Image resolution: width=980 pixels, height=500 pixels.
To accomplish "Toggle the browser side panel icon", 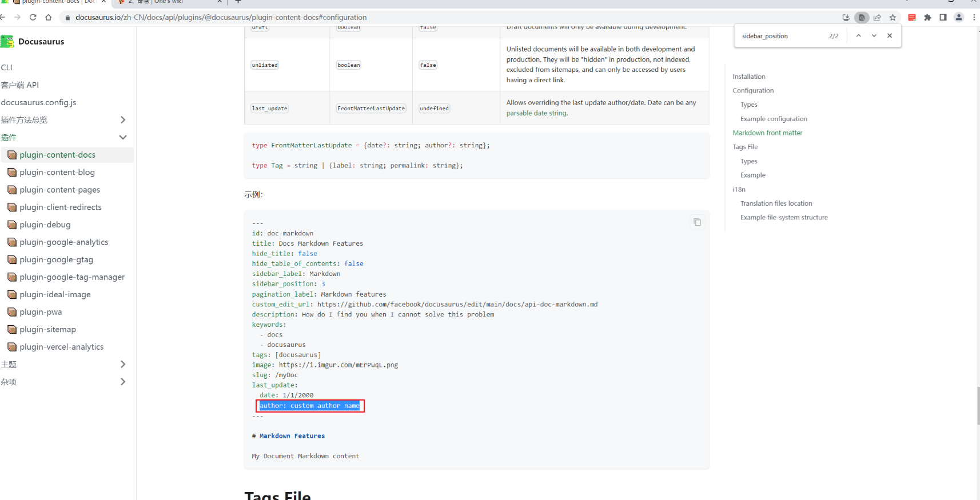I will coord(943,18).
